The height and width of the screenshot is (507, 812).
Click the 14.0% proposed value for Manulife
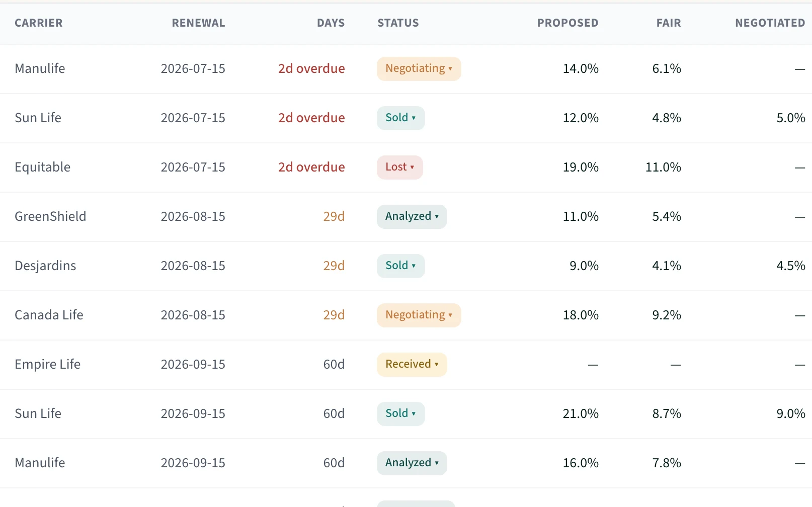(x=581, y=69)
